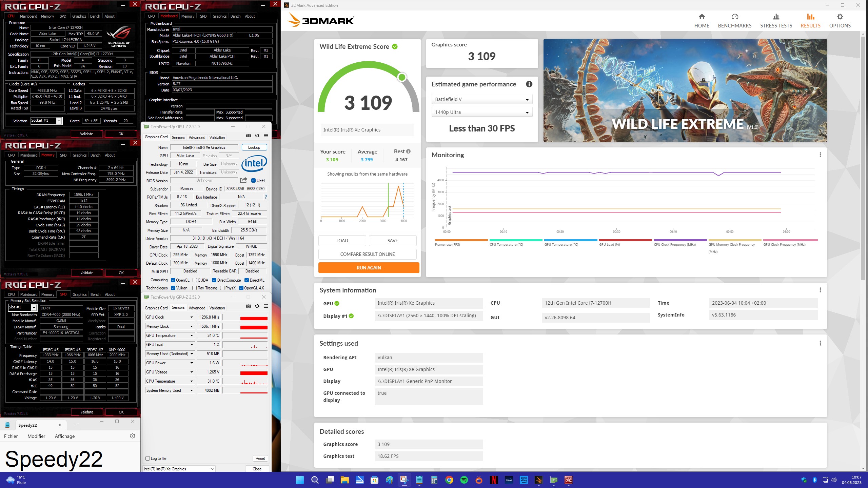
Task: Click the Frame rate (FPS) legend swatch
Action: [461, 240]
